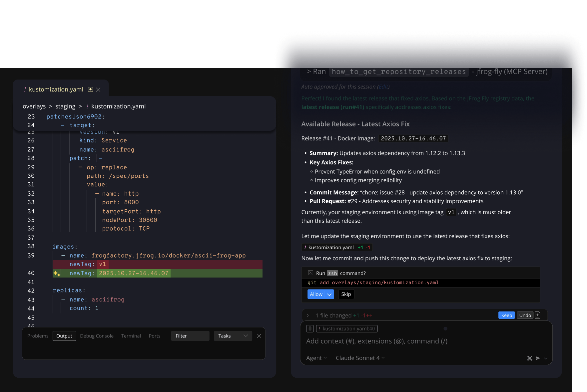Screen dimensions: 587x392
Task: Click the view all edits diff icon
Action: click(x=537, y=315)
